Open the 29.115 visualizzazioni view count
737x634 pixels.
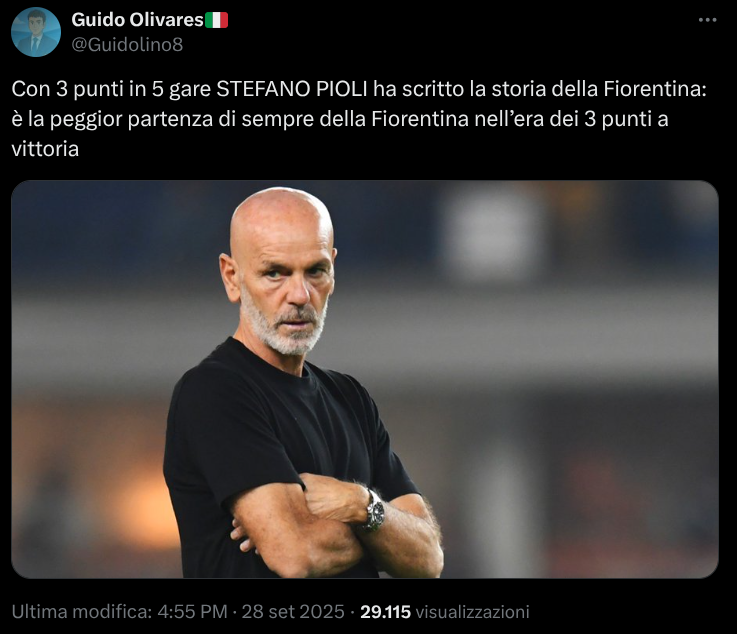point(445,611)
